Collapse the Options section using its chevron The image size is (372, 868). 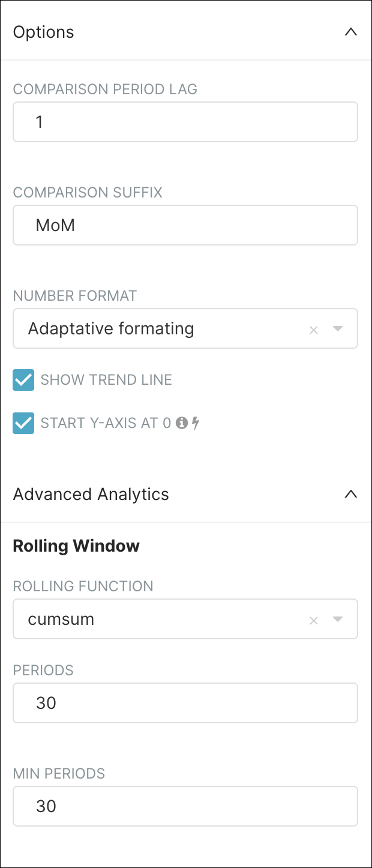point(351,32)
